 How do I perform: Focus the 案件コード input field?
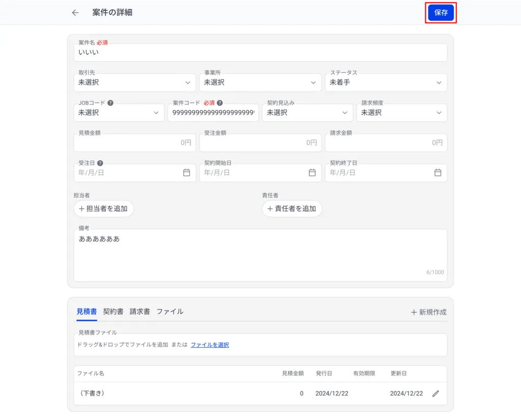point(213,113)
